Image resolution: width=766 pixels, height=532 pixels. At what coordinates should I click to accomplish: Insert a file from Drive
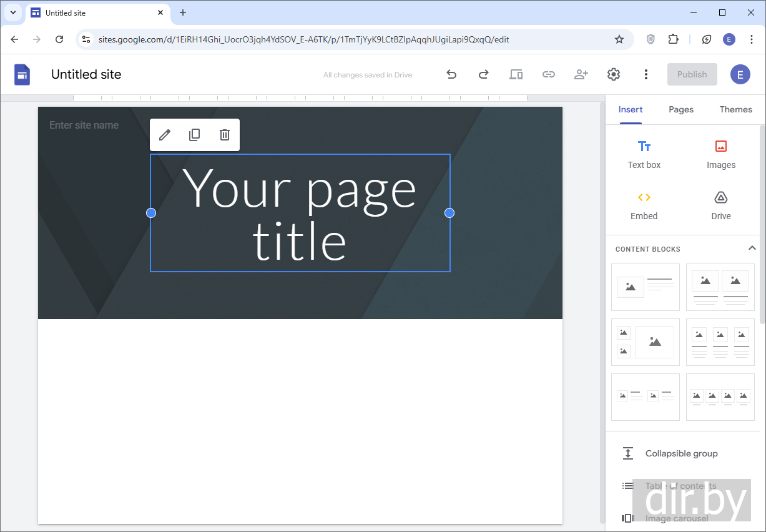tap(720, 205)
